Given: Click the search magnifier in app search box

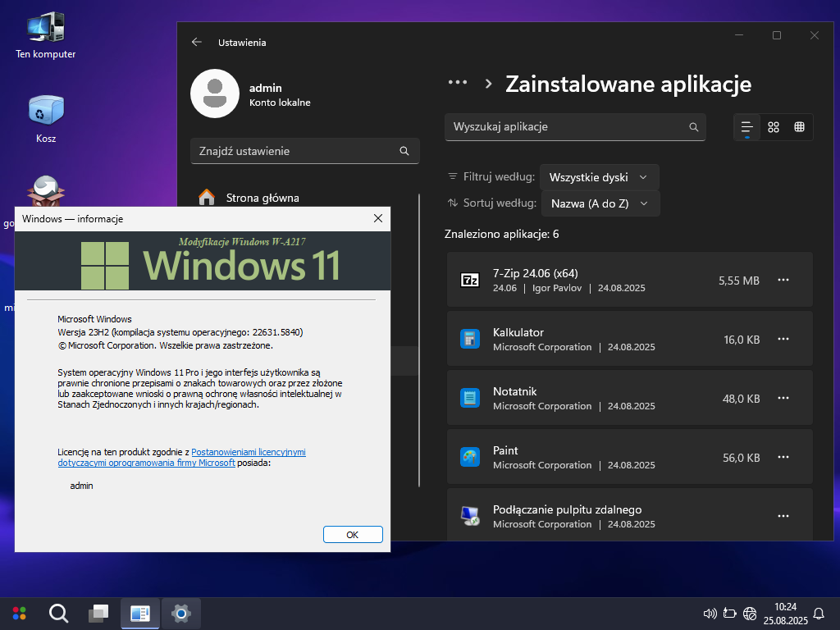Looking at the screenshot, I should [x=693, y=127].
